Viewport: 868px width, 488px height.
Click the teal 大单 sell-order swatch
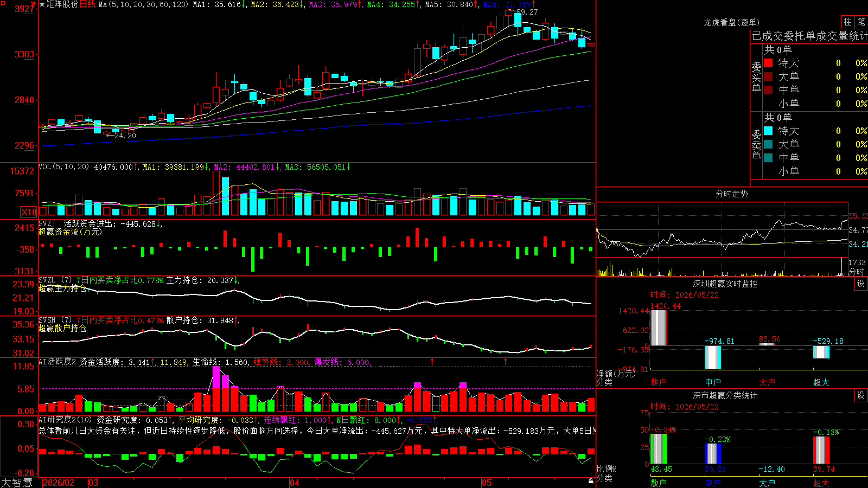pyautogui.click(x=768, y=144)
